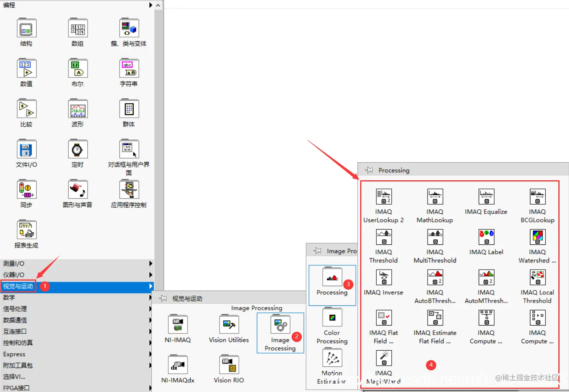Open the NI-IMAQ subpalette icon
Screen dimensions: 569x392
point(178,325)
